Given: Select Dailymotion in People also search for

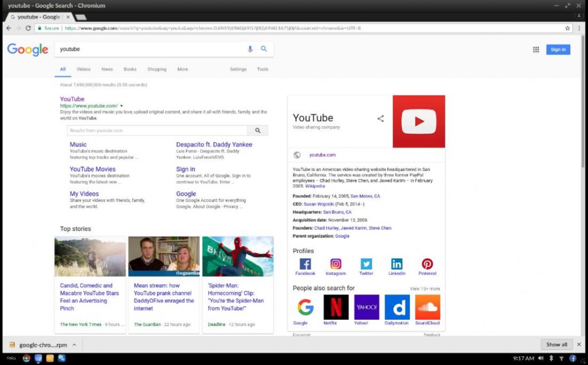Looking at the screenshot, I should 397,307.
